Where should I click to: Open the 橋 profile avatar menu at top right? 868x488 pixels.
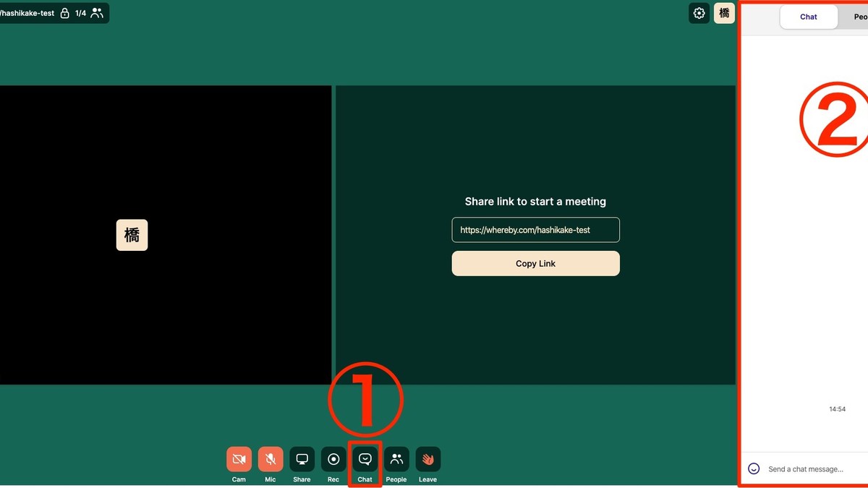point(724,13)
